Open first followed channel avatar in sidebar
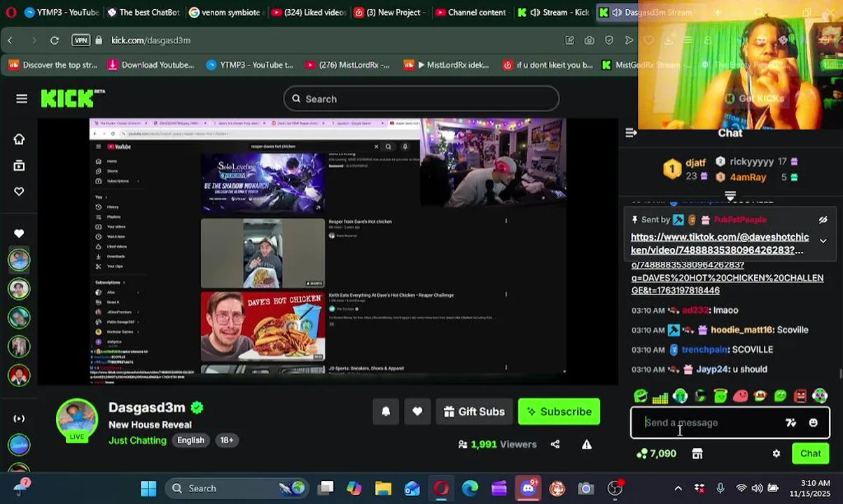 coord(19,260)
